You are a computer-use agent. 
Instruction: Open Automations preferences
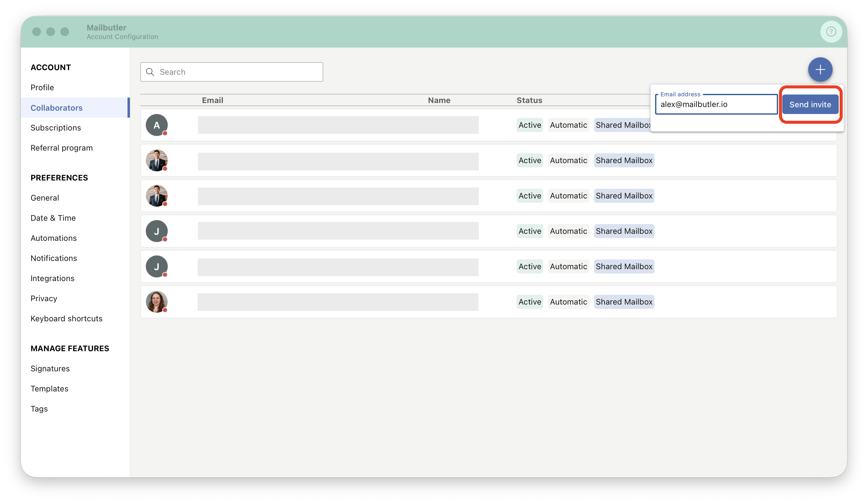pyautogui.click(x=54, y=238)
